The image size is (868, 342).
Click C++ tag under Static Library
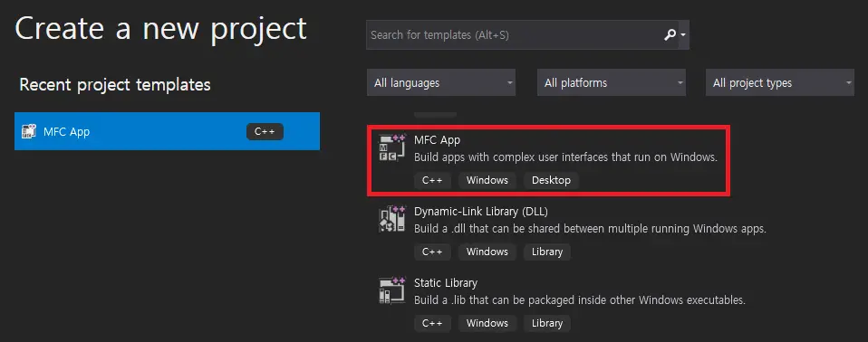click(432, 323)
